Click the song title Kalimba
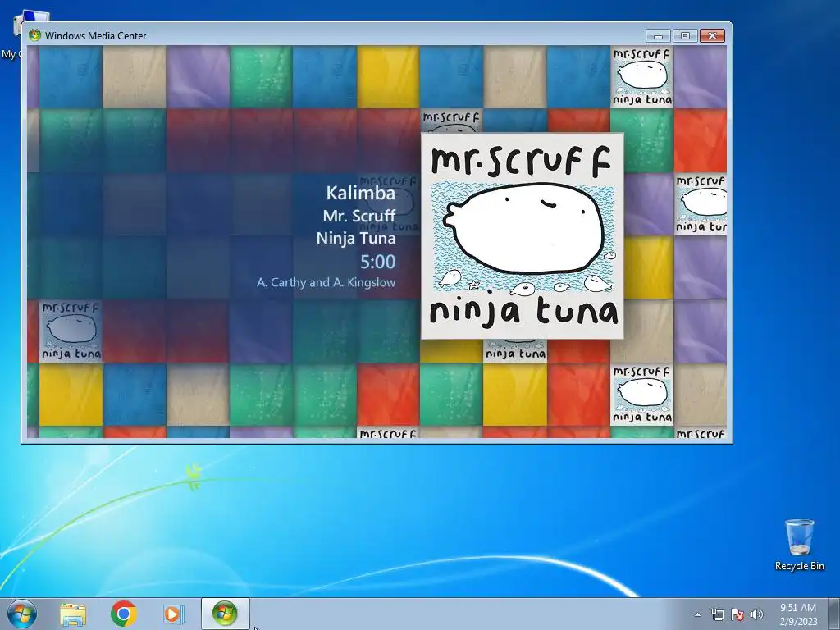Viewport: 840px width, 630px height. [361, 193]
